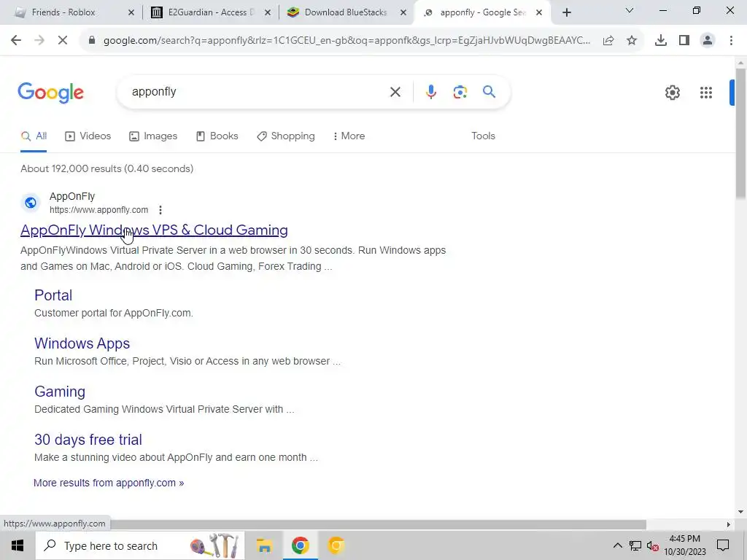Open the taskbar clock and date

click(x=685, y=545)
